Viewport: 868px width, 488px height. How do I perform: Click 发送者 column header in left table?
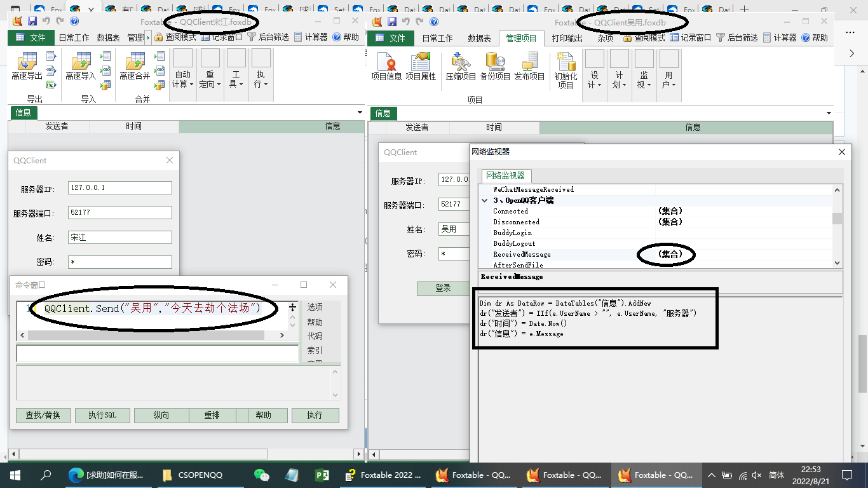57,126
